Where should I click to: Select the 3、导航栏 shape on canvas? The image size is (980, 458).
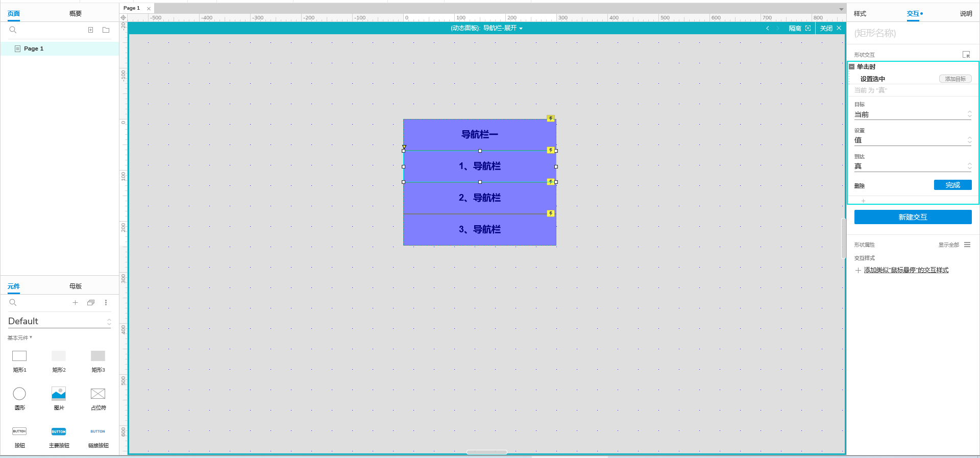tap(480, 229)
